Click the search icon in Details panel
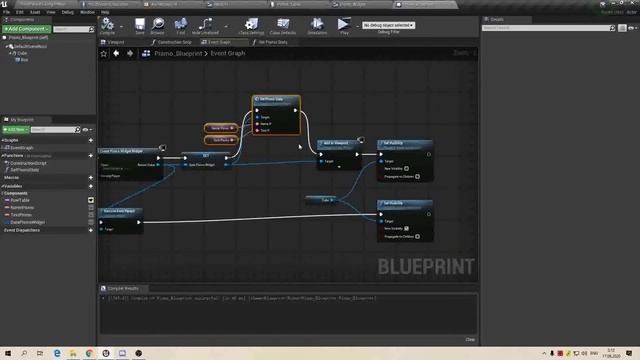The image size is (640, 360). 612,28
